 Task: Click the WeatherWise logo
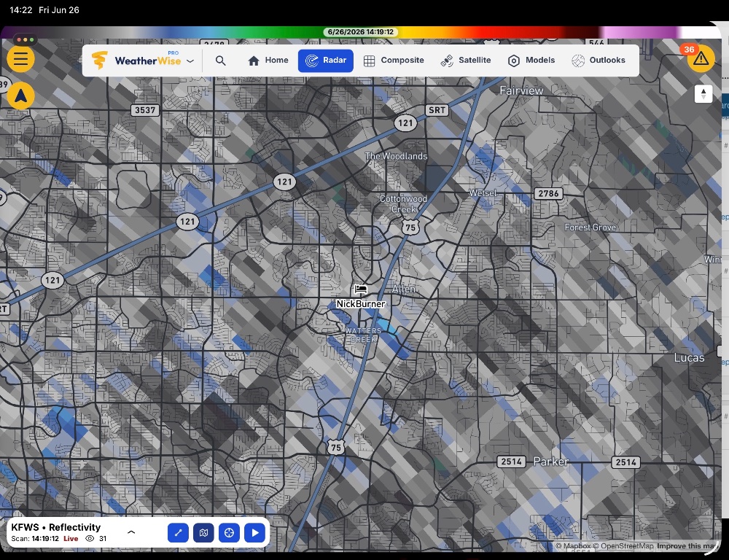click(136, 61)
